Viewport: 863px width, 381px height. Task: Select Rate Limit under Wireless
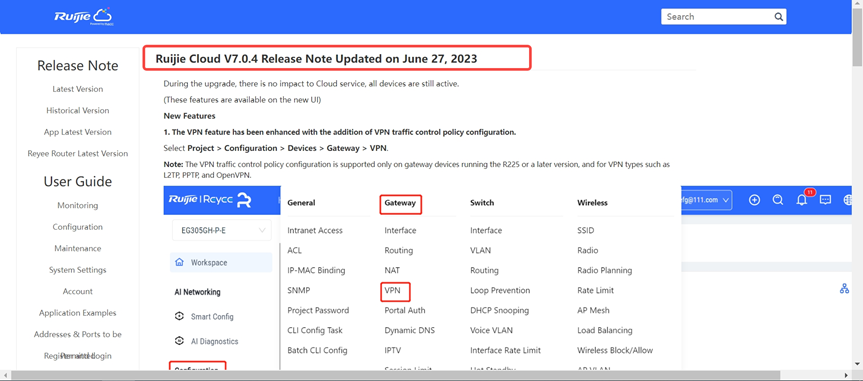pos(596,290)
